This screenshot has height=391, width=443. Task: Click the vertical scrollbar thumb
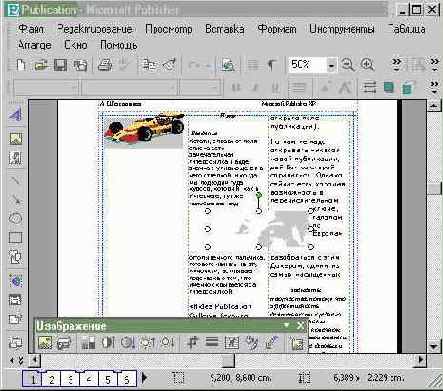tap(434, 188)
